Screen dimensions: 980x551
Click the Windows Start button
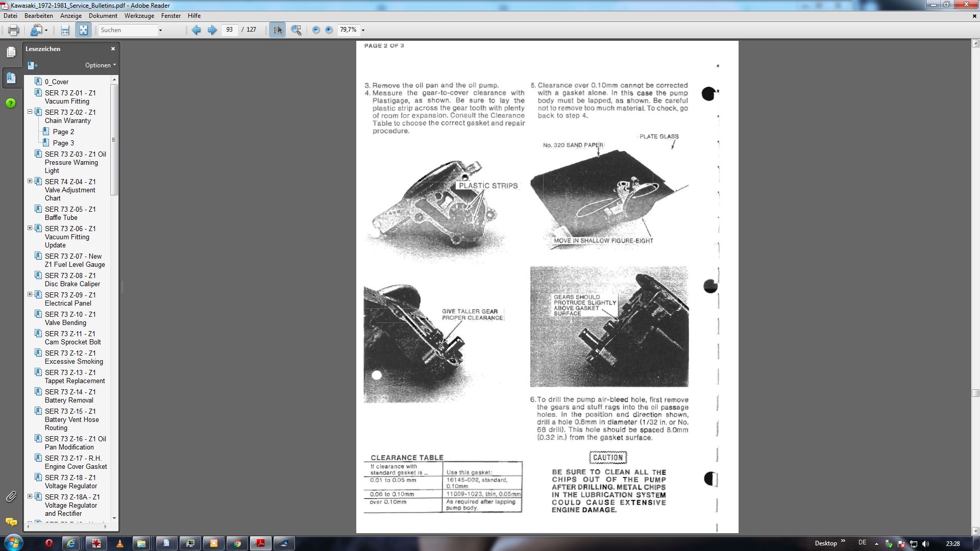tap(14, 543)
